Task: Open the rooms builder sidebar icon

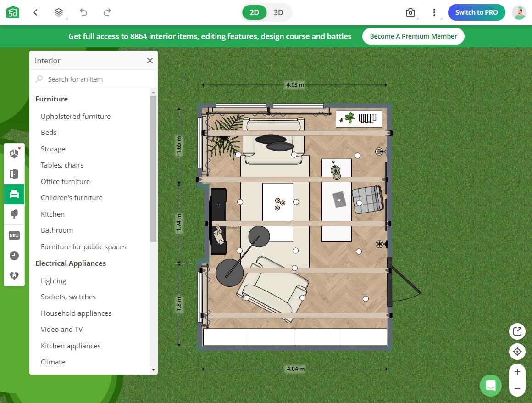Action: click(14, 153)
